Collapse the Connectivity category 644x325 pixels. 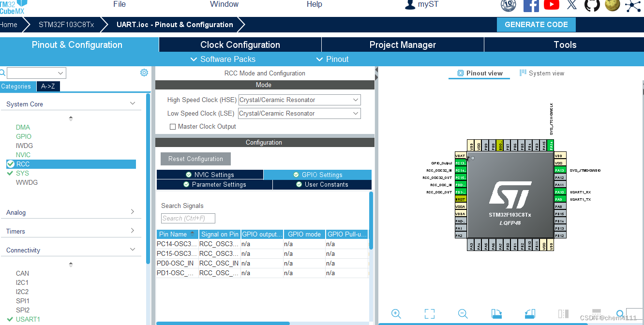point(133,250)
